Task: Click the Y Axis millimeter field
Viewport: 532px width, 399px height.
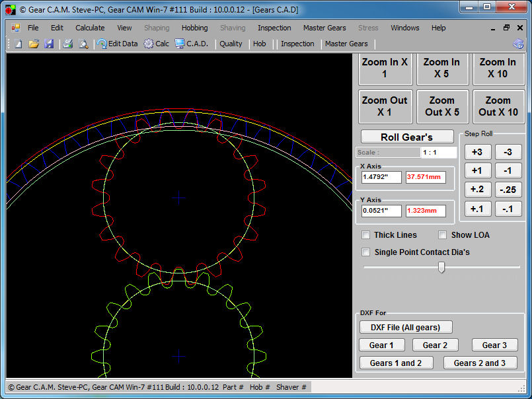Action: pyautogui.click(x=426, y=211)
